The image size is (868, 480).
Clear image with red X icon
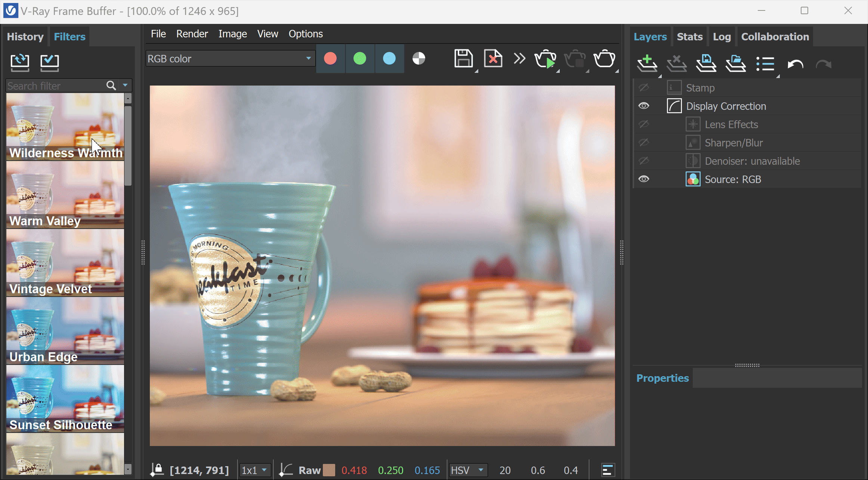point(493,59)
